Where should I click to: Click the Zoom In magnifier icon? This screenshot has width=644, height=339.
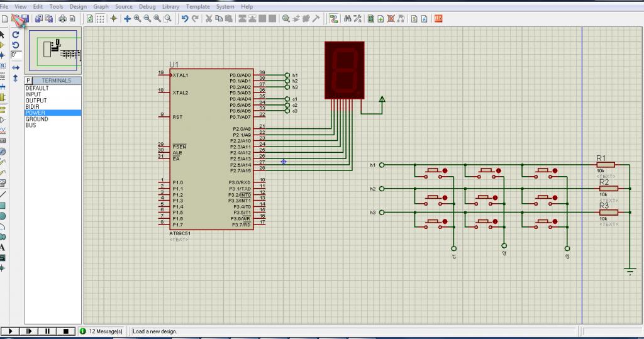coord(137,19)
